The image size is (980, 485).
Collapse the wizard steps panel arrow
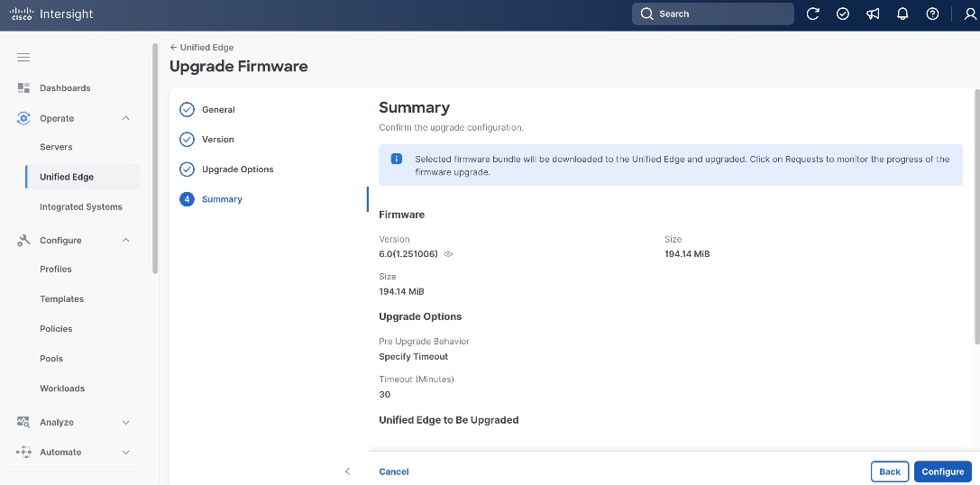point(347,471)
